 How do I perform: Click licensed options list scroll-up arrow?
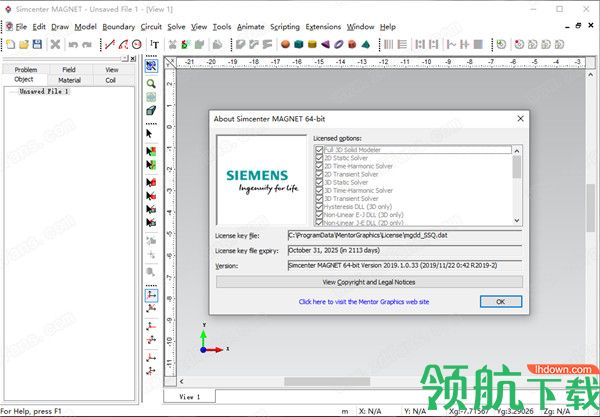[517, 151]
